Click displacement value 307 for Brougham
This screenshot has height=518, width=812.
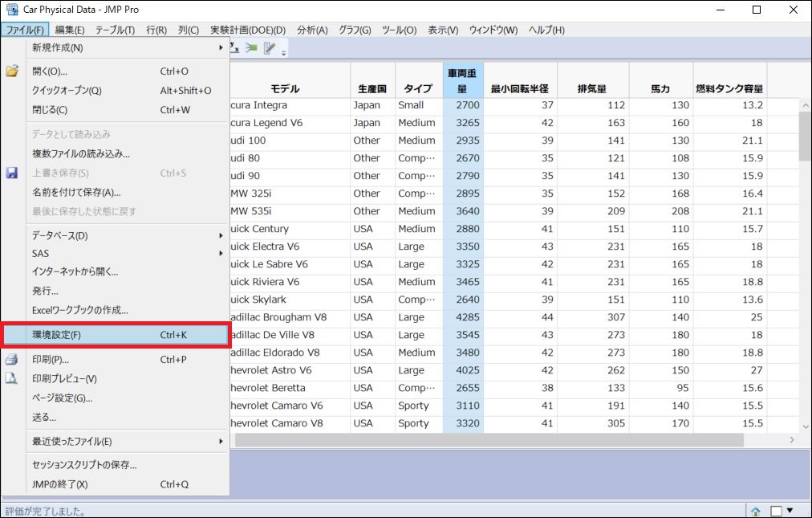coord(615,317)
